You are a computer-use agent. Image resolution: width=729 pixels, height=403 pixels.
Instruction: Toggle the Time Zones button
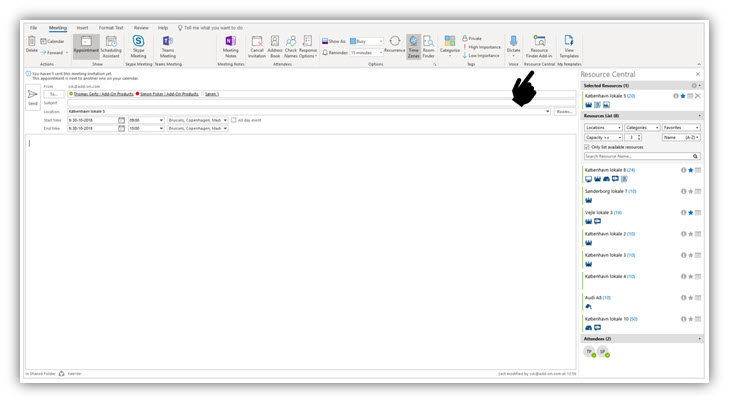coord(413,46)
